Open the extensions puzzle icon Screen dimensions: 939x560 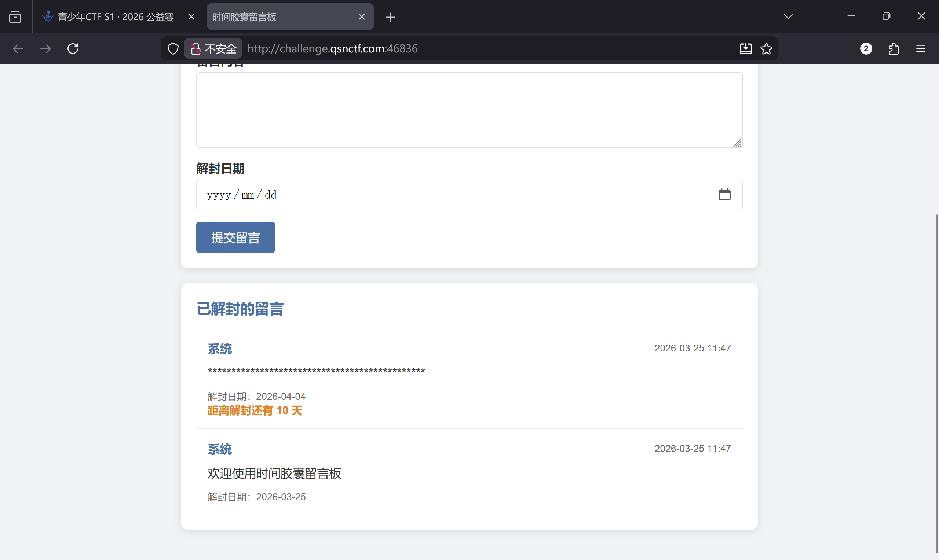893,49
